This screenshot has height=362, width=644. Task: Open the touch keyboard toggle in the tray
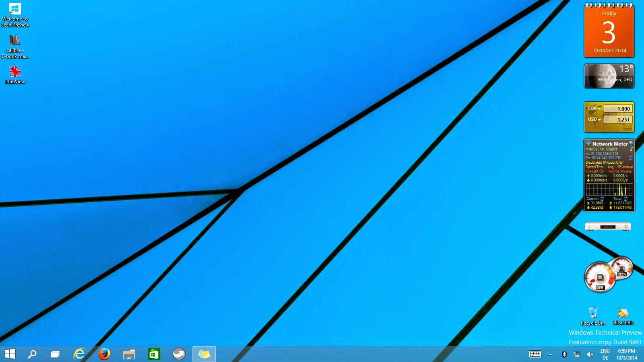tap(535, 355)
